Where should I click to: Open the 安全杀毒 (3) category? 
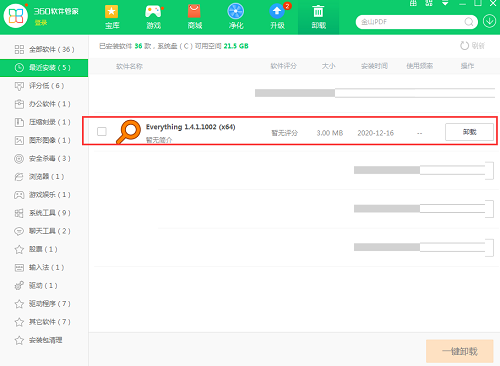coord(44,158)
